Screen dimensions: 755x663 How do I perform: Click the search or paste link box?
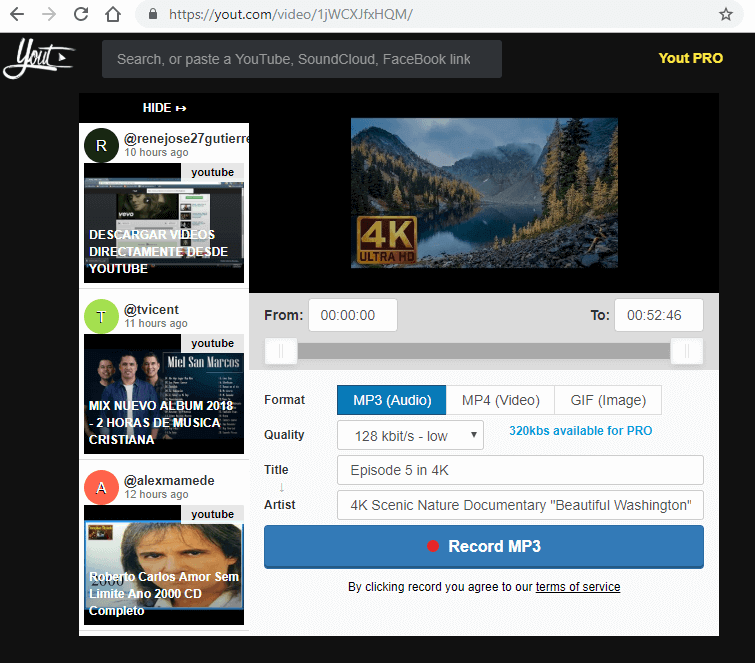302,59
